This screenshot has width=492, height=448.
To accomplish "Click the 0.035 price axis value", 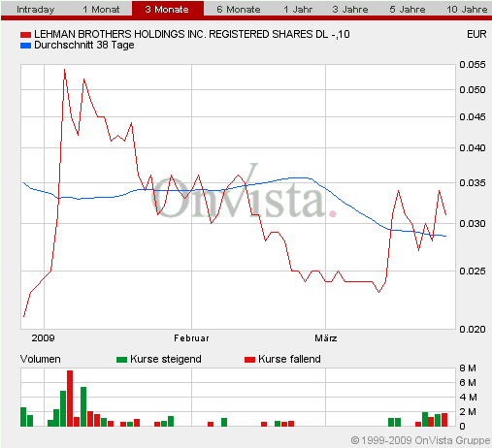I will pos(473,183).
